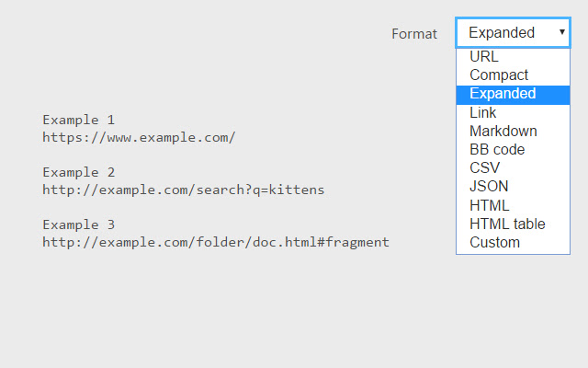Screen dimensions: 588x368
Task: Click the doc.html#fragment URL line
Action: tap(216, 242)
